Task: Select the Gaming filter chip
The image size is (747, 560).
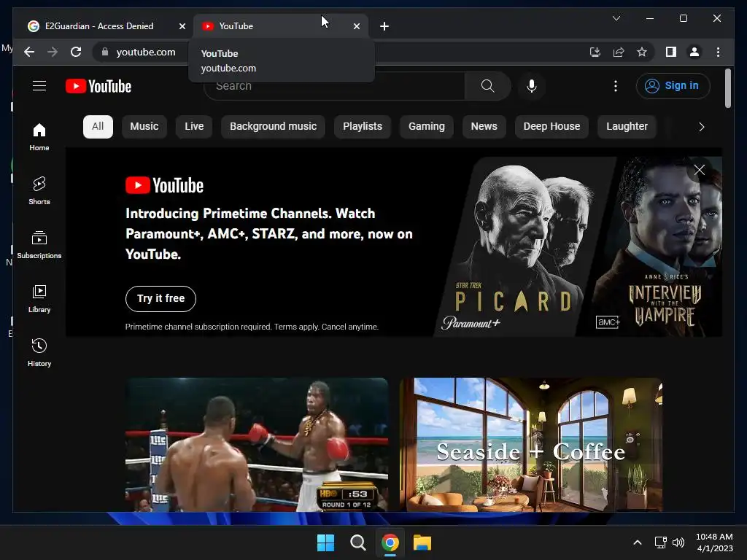Action: pos(426,127)
